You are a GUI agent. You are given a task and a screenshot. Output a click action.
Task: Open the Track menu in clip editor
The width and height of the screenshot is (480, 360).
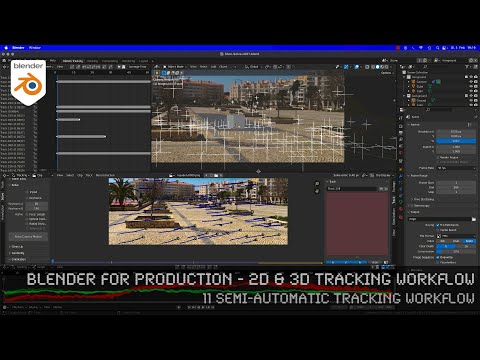point(89,175)
